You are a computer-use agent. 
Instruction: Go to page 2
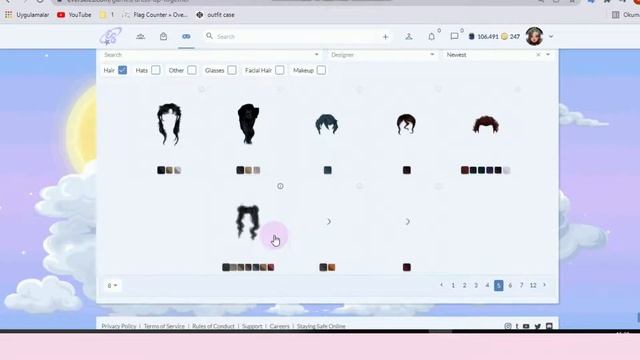click(464, 286)
